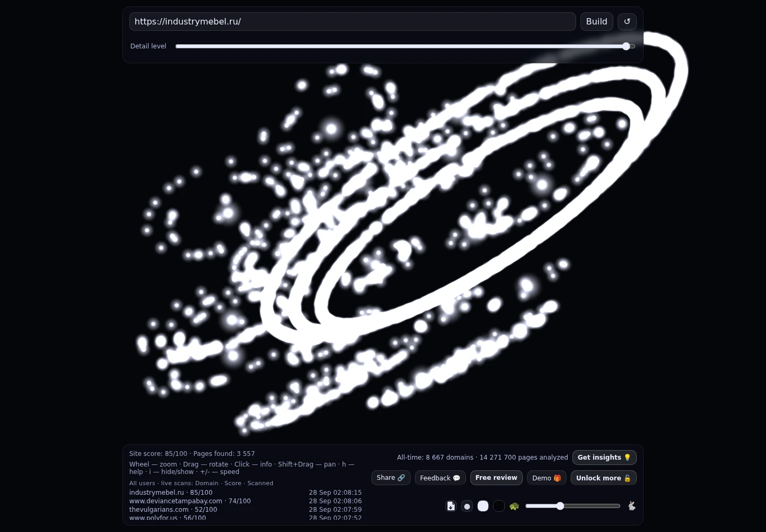Click the Detail level slider handle
The height and width of the screenshot is (532, 766).
click(626, 46)
